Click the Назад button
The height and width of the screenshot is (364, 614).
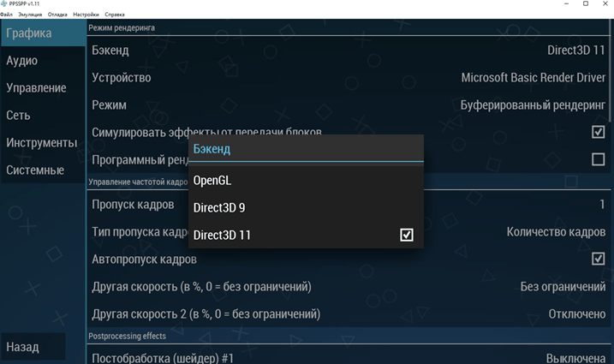tap(33, 347)
